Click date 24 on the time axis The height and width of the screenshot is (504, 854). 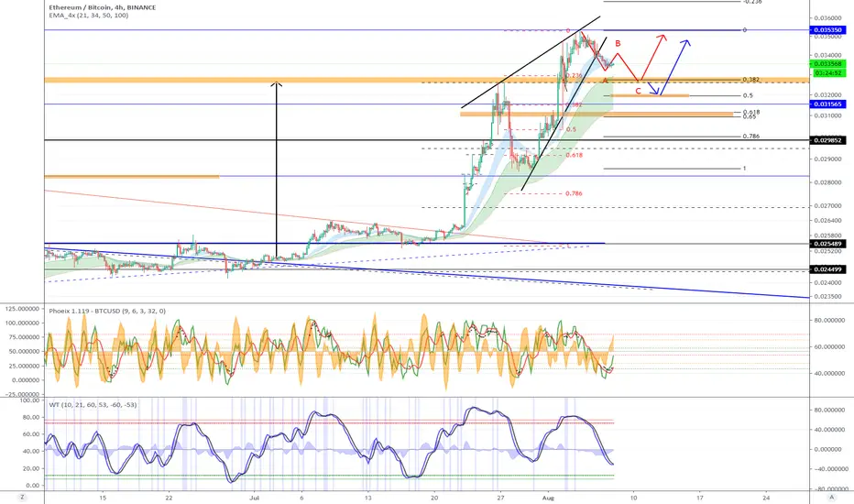click(x=766, y=498)
